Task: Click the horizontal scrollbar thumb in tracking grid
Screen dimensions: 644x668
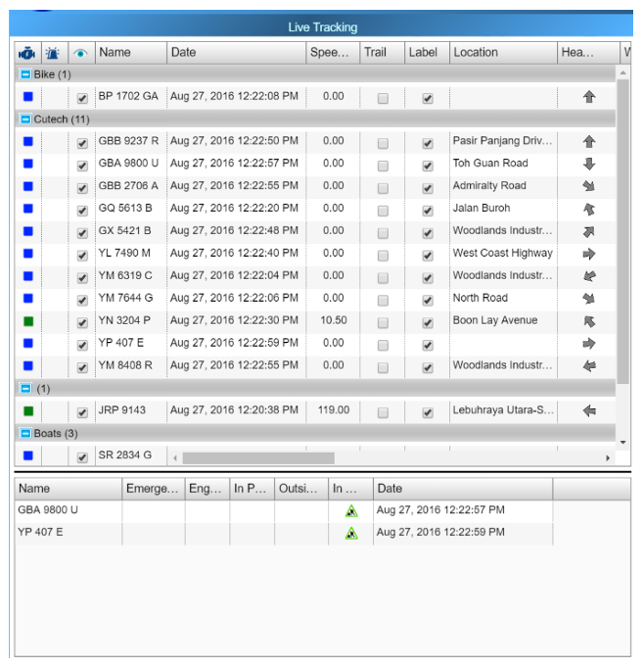Action: (258, 457)
